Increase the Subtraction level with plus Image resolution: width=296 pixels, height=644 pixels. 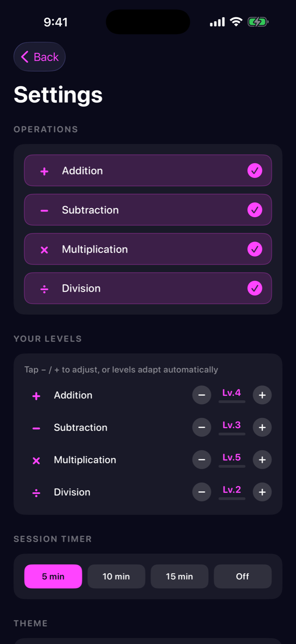pos(262,427)
